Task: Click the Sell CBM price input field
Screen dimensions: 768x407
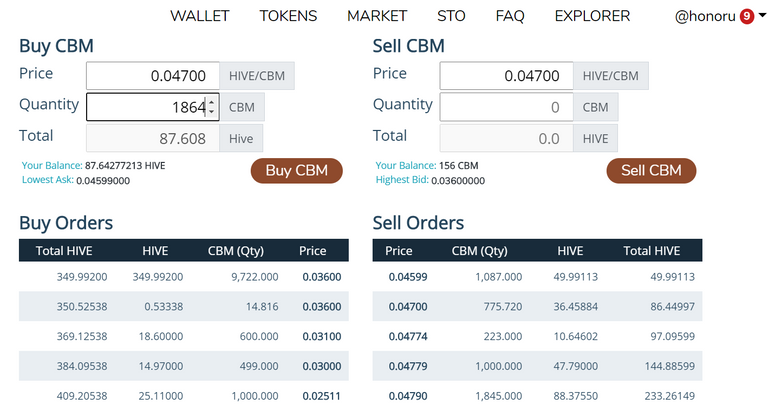Action: click(504, 75)
